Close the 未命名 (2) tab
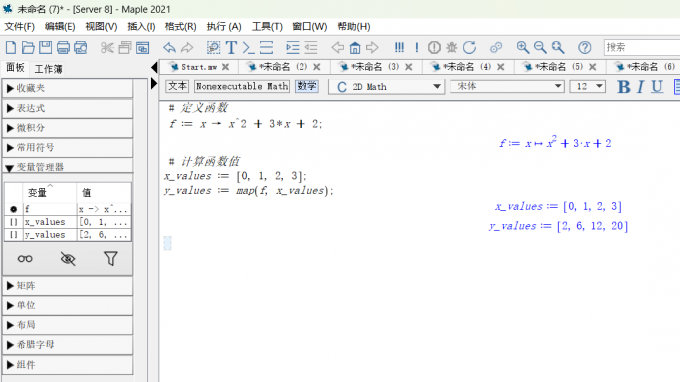680x382 pixels. [317, 67]
